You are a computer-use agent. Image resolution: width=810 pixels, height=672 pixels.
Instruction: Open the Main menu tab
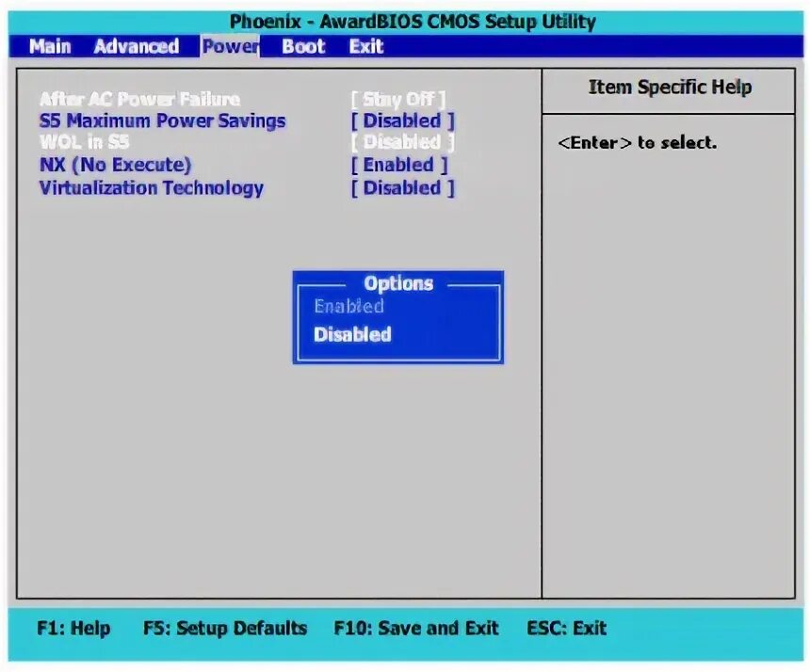pos(50,46)
